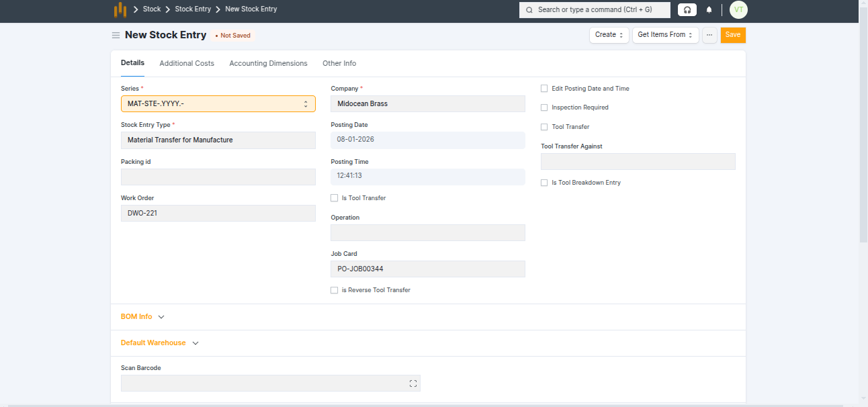Tick the Is Tool Breakdown Entry checkbox
Viewport: 868px width, 407px height.
(544, 183)
